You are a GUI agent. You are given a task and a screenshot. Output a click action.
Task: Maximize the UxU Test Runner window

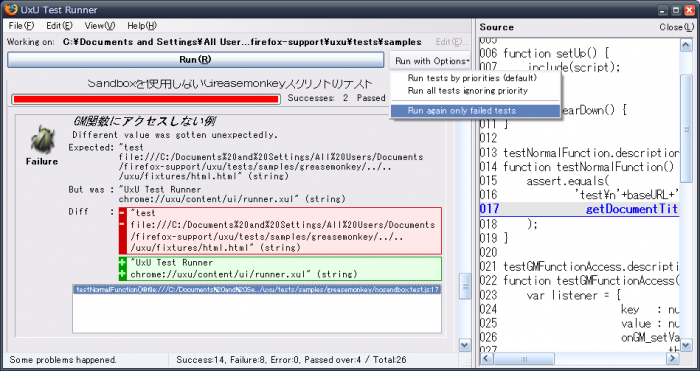676,9
